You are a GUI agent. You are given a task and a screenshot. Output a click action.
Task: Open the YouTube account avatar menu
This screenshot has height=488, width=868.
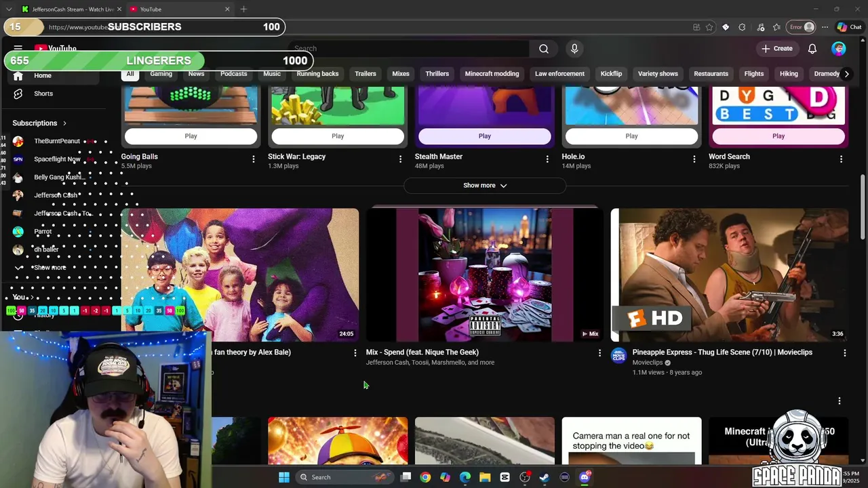click(x=839, y=49)
